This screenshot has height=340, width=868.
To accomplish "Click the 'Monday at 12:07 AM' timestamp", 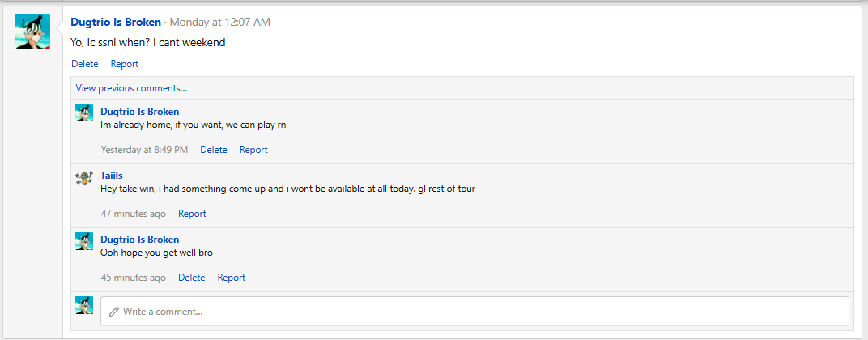I will [x=219, y=23].
